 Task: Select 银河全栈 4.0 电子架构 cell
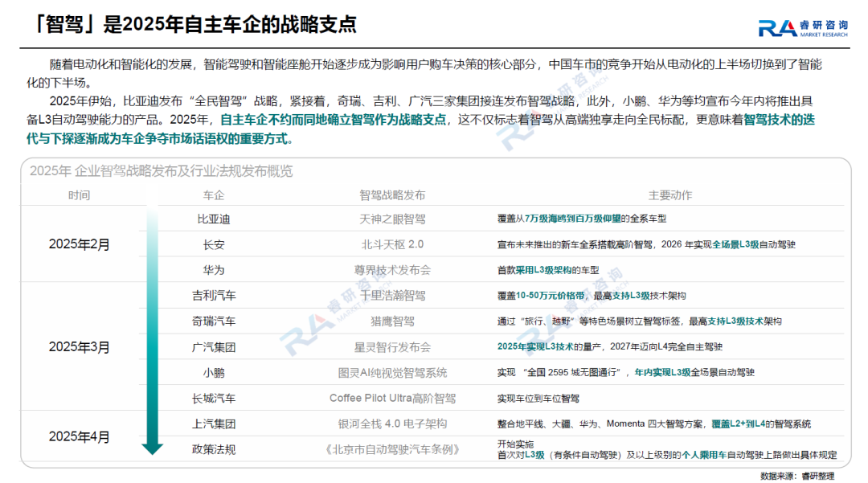pyautogui.click(x=392, y=424)
